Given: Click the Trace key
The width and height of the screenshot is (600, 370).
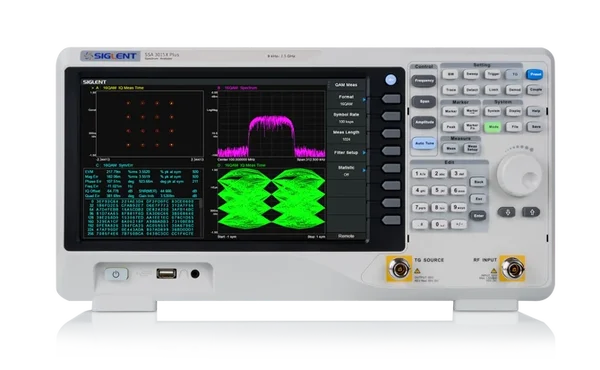Looking at the screenshot, I should (x=451, y=90).
